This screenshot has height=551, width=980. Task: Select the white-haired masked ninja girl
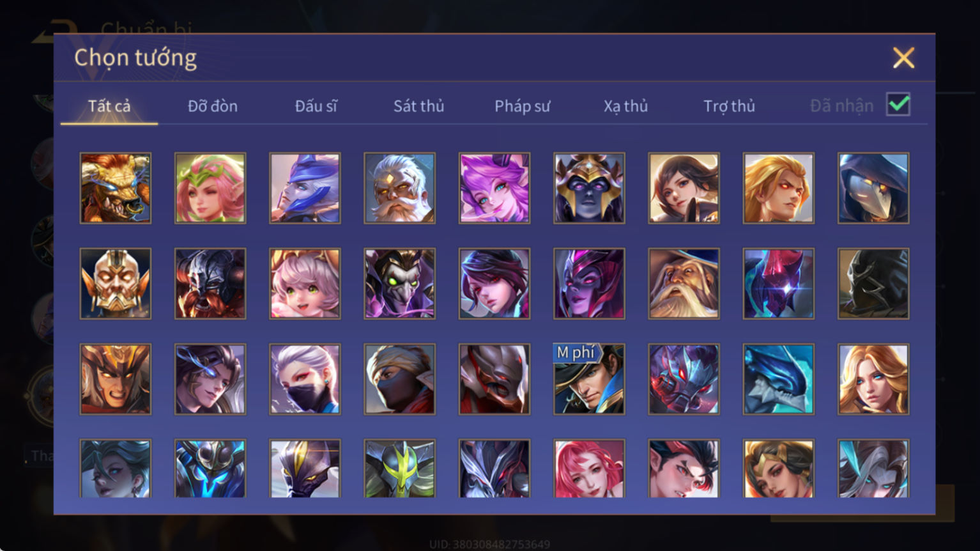pyautogui.click(x=305, y=379)
